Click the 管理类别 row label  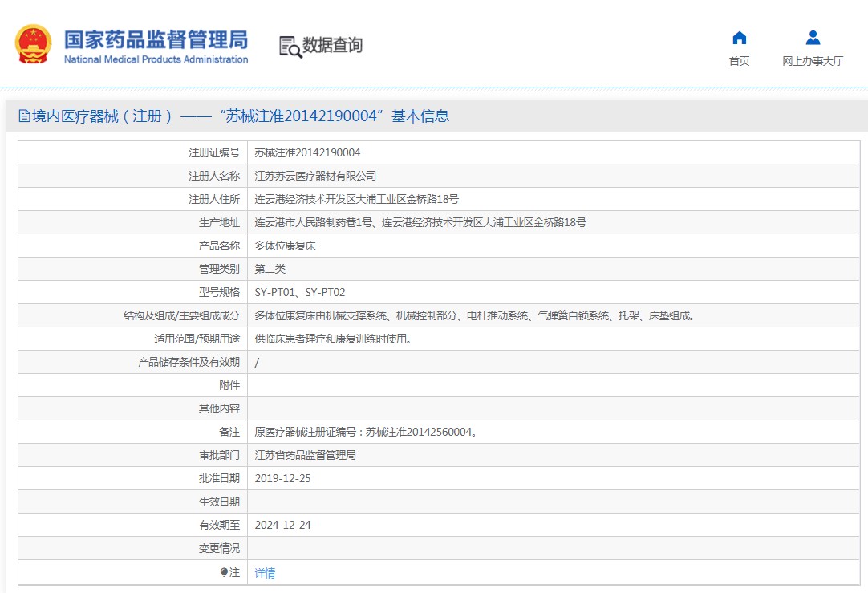[219, 269]
